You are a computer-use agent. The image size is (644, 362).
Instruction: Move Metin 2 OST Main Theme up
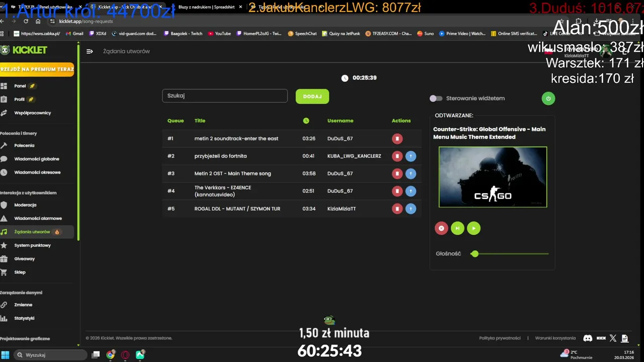(x=411, y=173)
